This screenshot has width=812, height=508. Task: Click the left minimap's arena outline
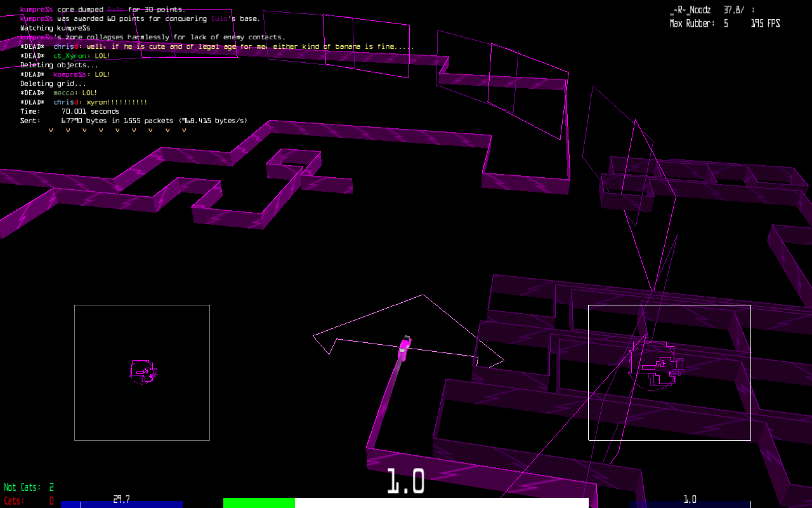143,371
